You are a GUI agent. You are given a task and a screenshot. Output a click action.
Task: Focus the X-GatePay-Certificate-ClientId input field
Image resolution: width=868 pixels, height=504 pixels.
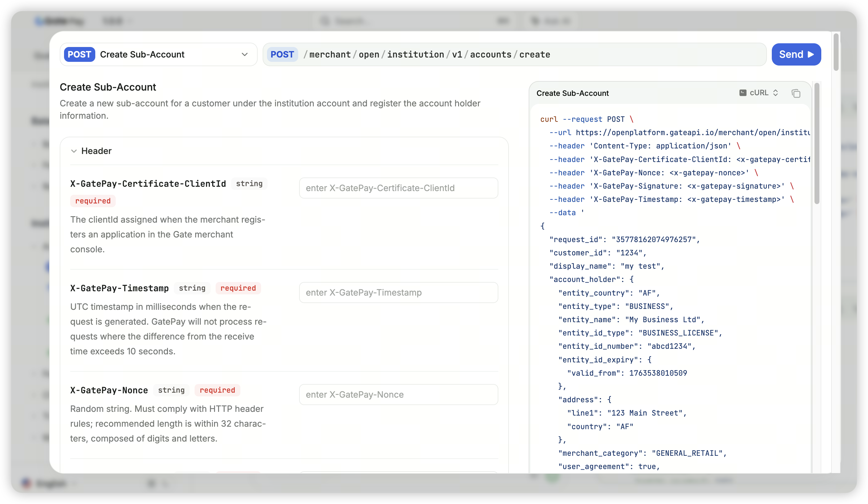(398, 188)
